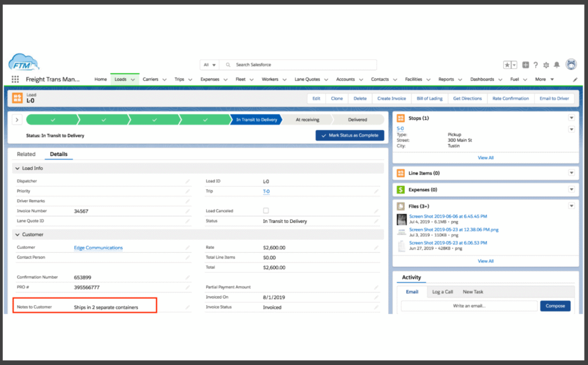
Task: Open the Global Actions plus icon
Action: pyautogui.click(x=525, y=65)
